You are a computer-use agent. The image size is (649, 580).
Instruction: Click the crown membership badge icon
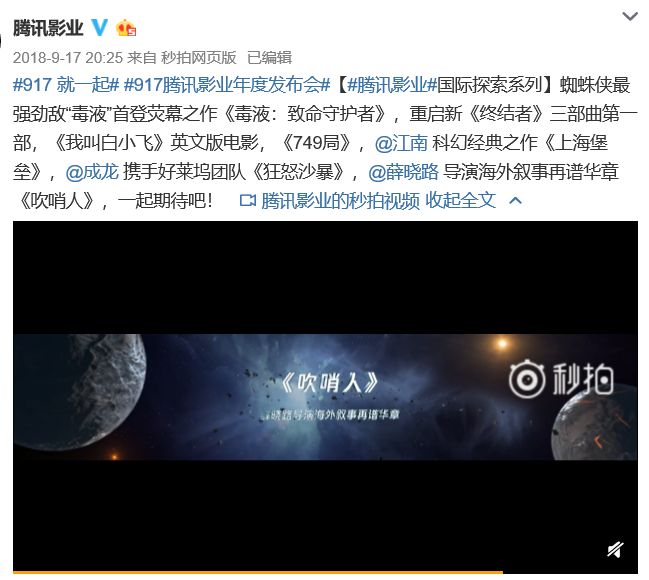coord(126,28)
